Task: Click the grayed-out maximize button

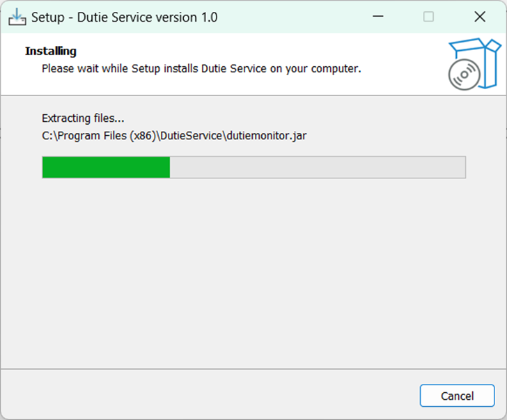Action: [428, 17]
